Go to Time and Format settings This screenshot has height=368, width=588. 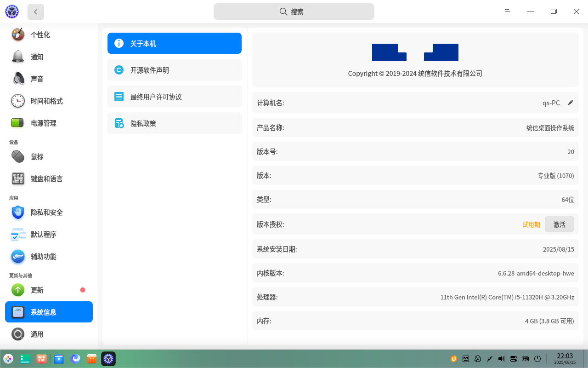(x=46, y=101)
